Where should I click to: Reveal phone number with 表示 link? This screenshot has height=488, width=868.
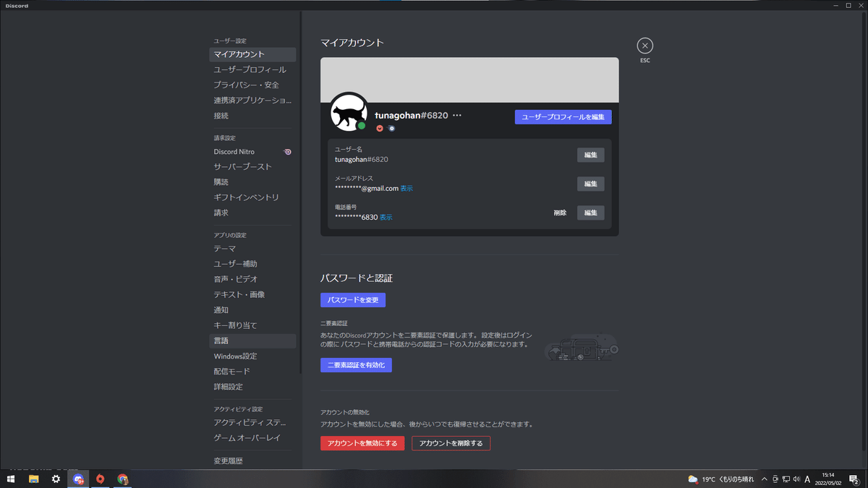[x=386, y=218]
